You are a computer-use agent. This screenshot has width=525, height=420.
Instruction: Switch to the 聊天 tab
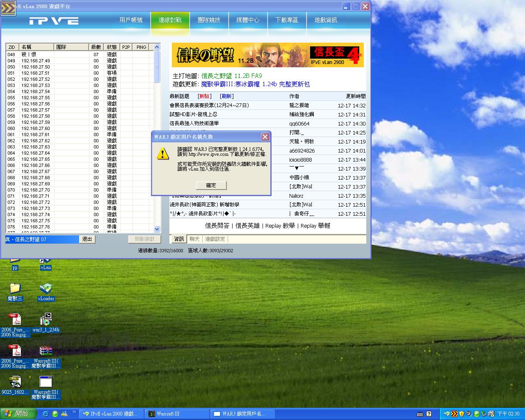point(194,239)
